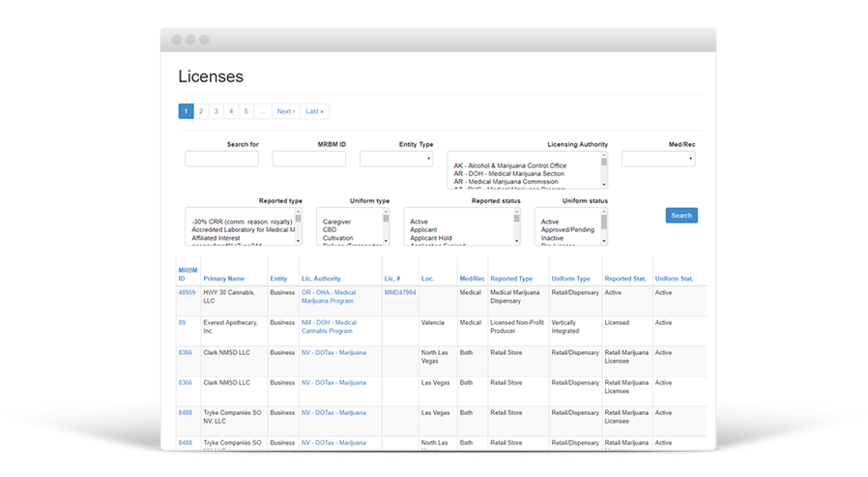Open license number MMD47994 link
The height and width of the screenshot is (477, 868).
399,292
